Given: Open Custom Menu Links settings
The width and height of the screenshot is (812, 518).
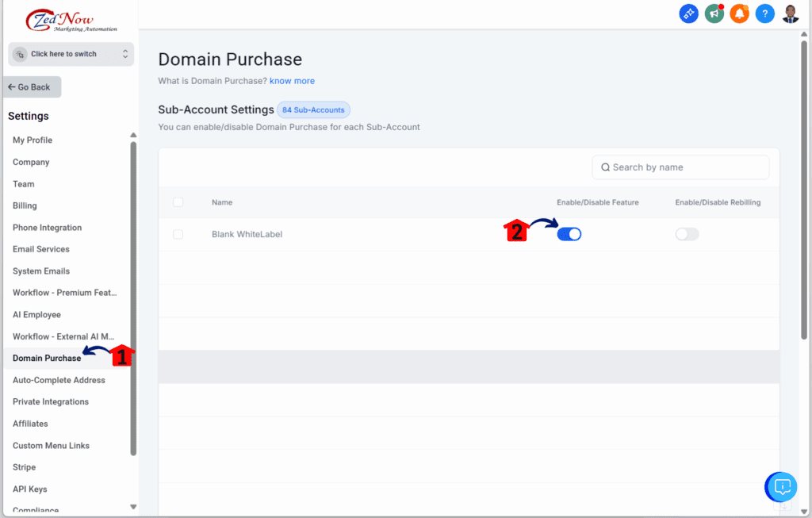Looking at the screenshot, I should [x=51, y=446].
